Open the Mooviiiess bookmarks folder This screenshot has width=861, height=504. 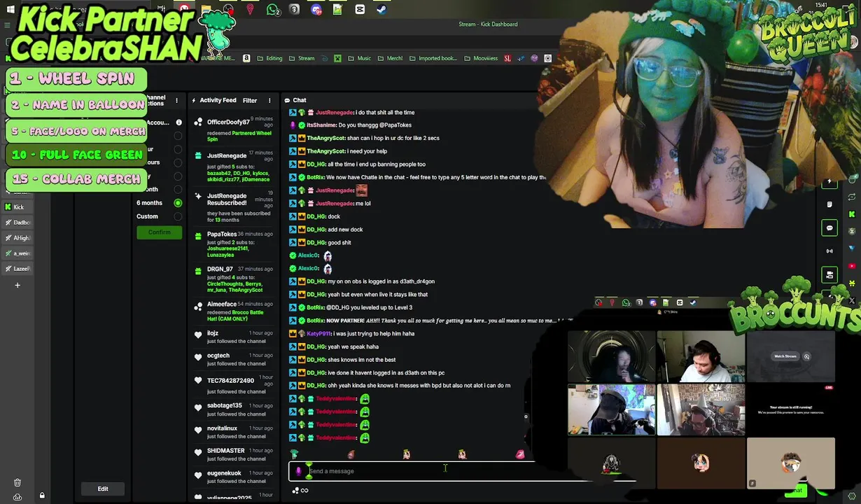click(480, 58)
